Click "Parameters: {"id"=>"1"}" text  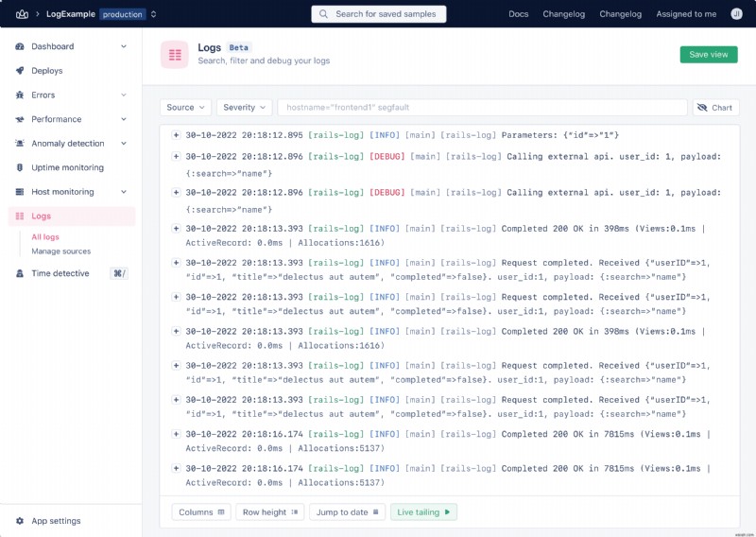[x=560, y=135]
